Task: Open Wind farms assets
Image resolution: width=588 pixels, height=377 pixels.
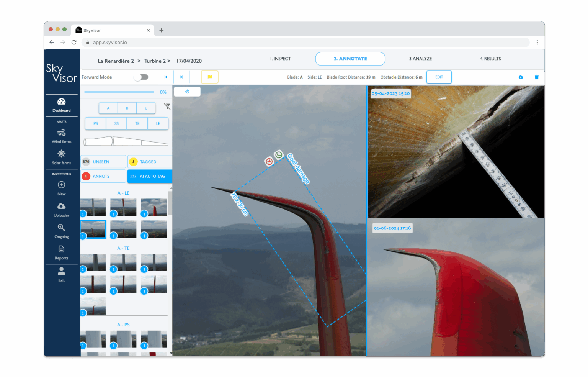Action: [61, 136]
